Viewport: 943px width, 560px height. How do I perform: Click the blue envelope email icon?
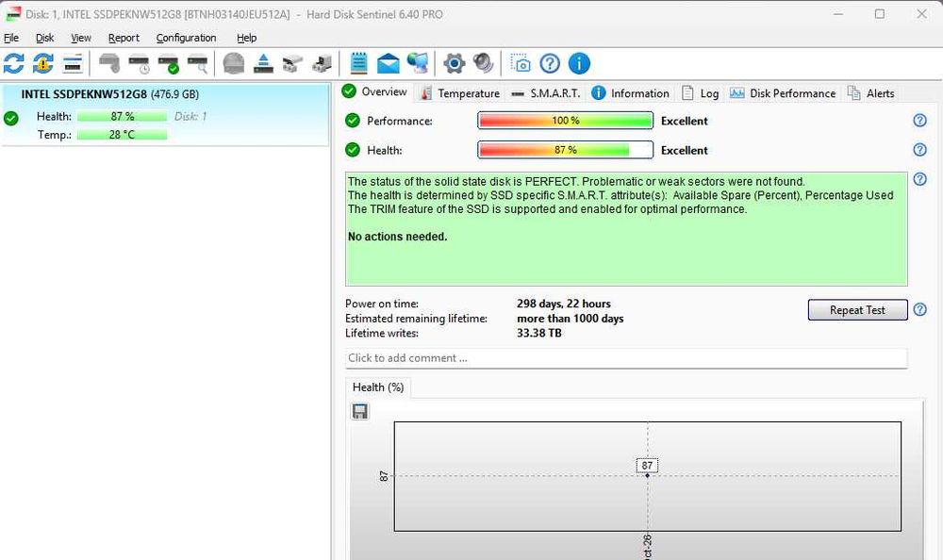pyautogui.click(x=388, y=63)
